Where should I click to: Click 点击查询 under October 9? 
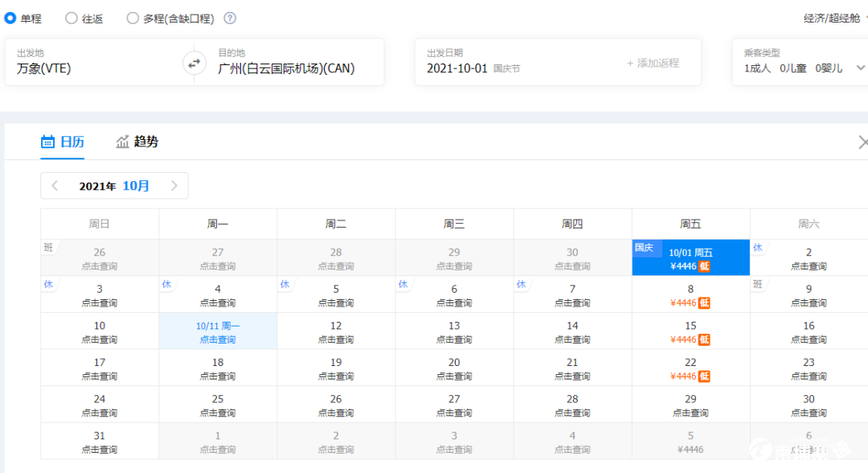[x=809, y=303]
